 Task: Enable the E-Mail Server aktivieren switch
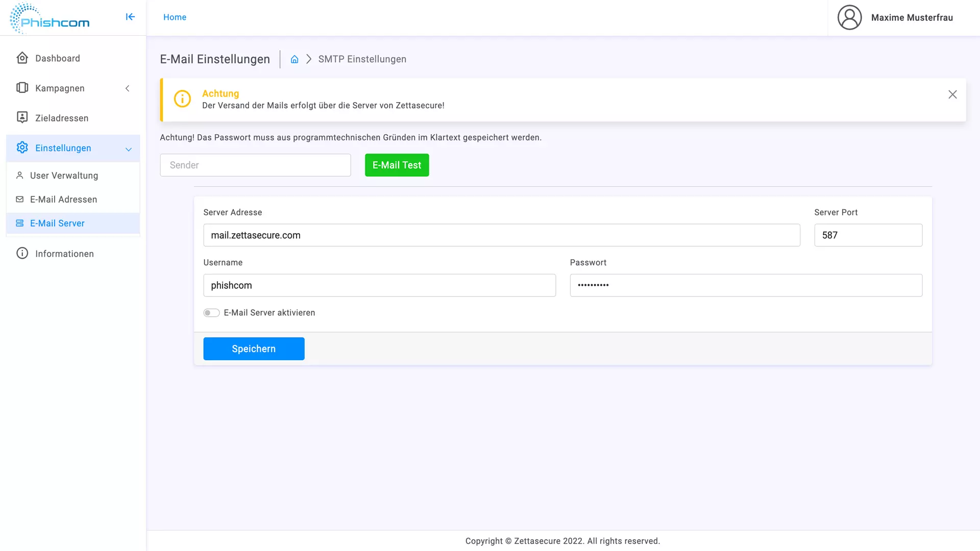[x=211, y=313]
